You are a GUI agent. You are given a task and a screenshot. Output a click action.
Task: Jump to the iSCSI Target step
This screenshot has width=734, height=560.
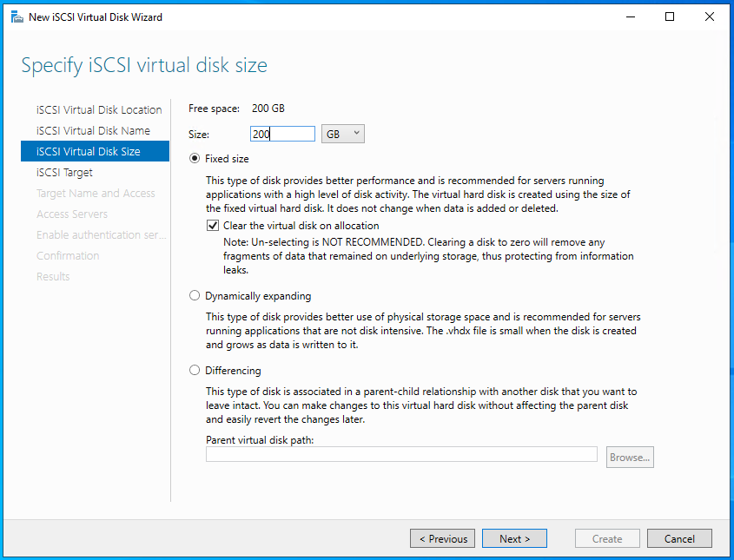64,173
